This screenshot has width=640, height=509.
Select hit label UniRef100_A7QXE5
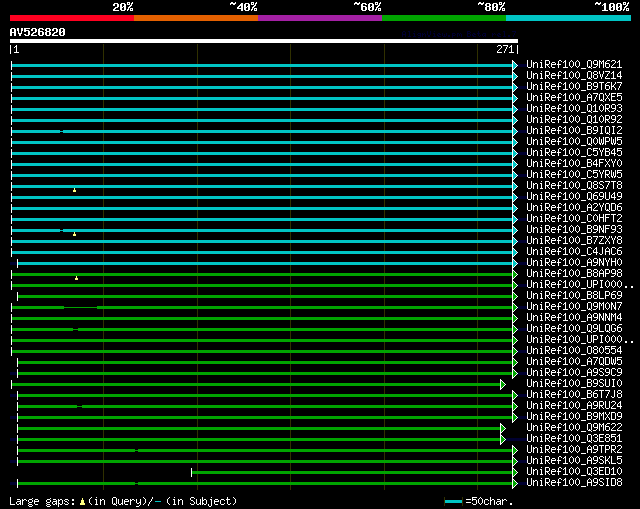click(x=574, y=98)
